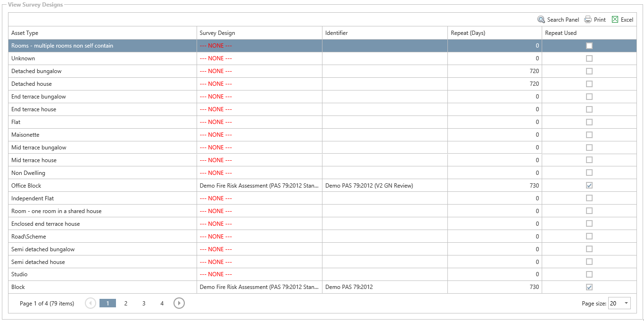Select the Office Block row

26,186
